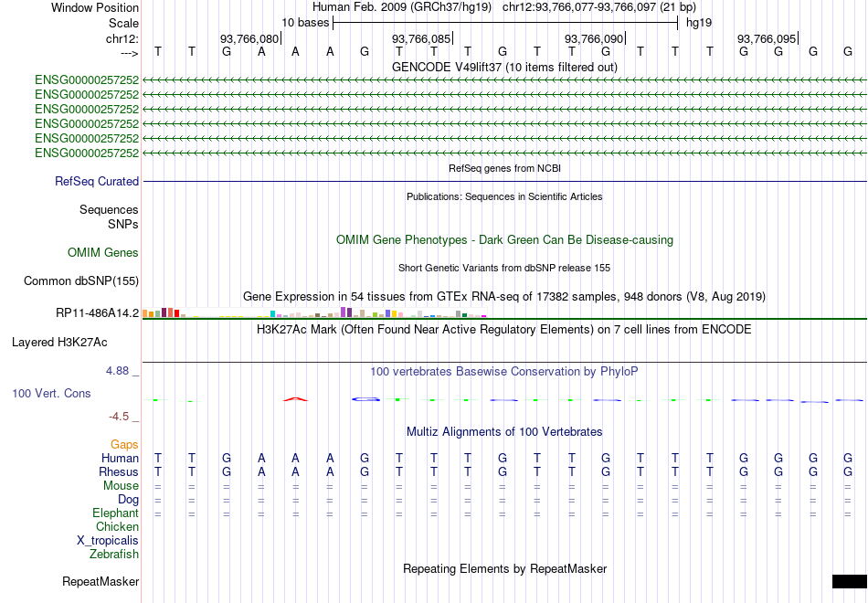Open the 100 vertebrates Basewise Conservation title

tap(504, 372)
